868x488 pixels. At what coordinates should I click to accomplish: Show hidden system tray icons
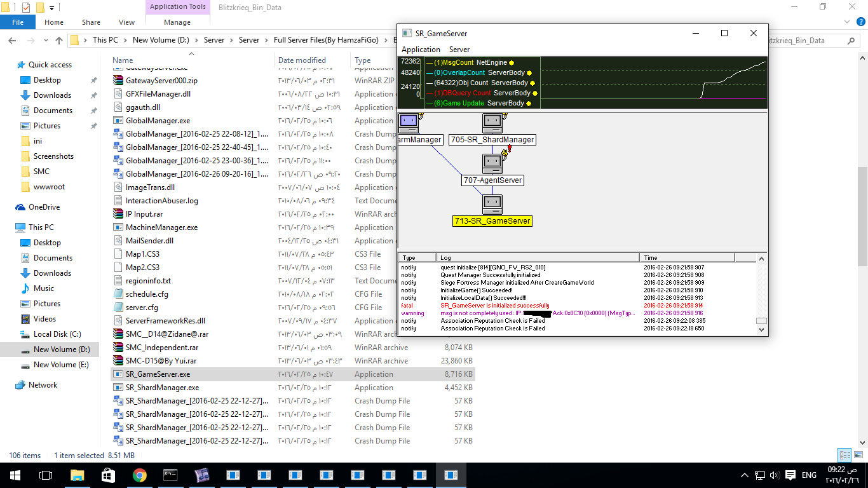point(745,475)
